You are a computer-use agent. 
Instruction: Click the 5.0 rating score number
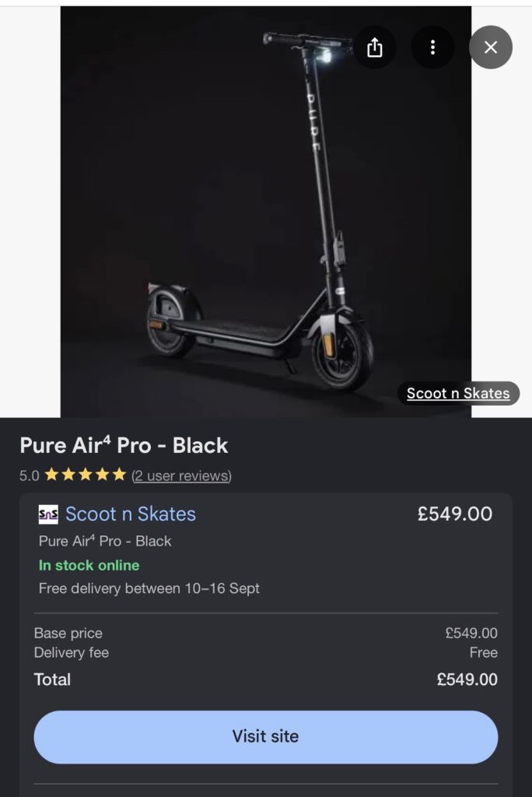(29, 476)
